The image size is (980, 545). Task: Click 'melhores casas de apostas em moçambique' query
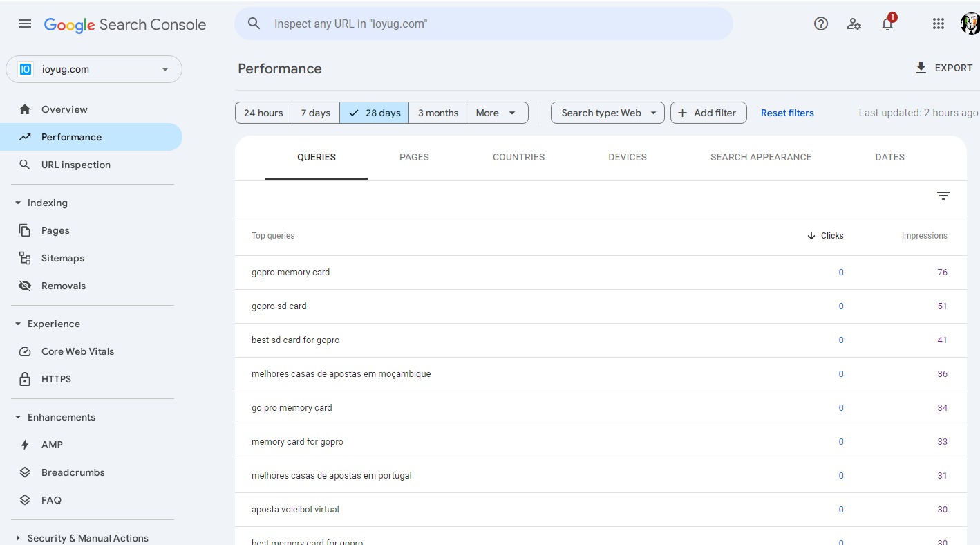click(x=341, y=374)
